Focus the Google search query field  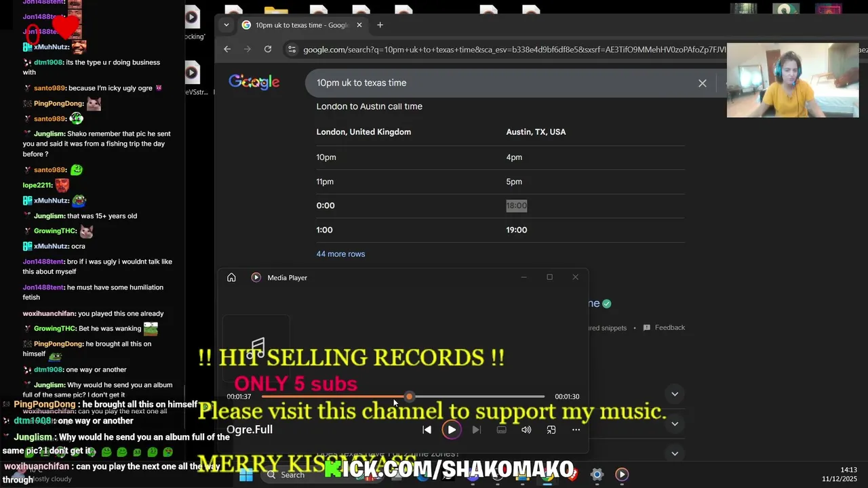click(502, 83)
